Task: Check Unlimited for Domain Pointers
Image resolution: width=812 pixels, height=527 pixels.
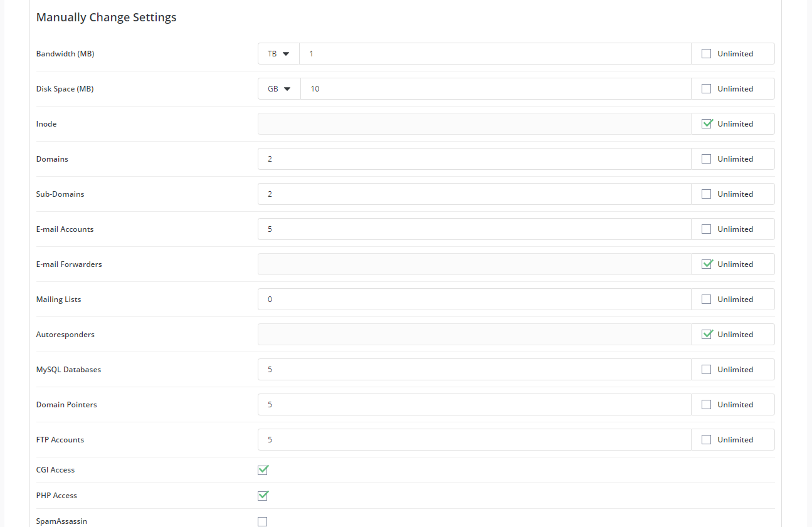Action: click(707, 405)
